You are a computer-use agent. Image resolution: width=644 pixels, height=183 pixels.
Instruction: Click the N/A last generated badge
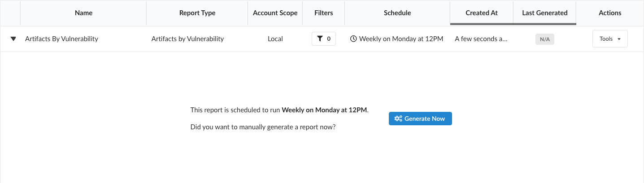[x=544, y=39]
